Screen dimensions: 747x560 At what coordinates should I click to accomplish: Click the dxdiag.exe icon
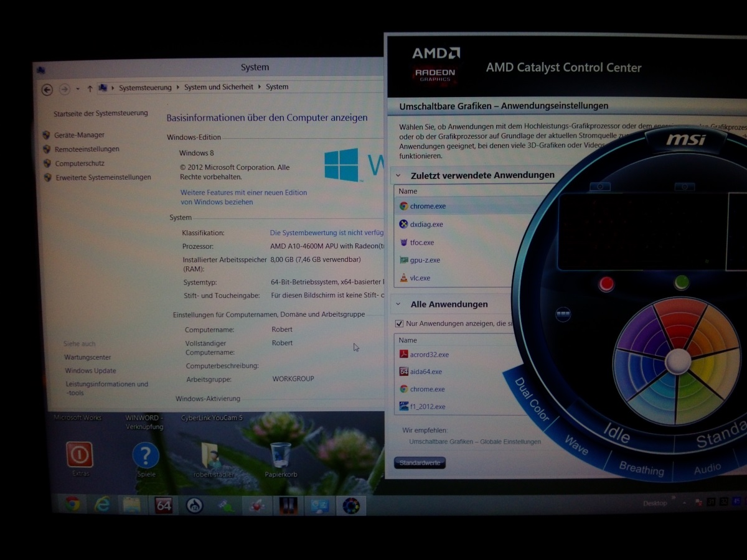pyautogui.click(x=403, y=224)
